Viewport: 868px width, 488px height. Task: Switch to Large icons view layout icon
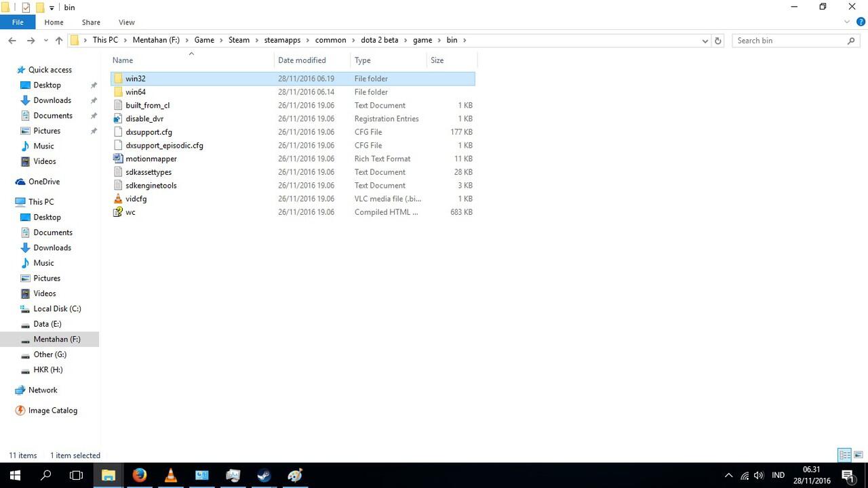tap(859, 455)
